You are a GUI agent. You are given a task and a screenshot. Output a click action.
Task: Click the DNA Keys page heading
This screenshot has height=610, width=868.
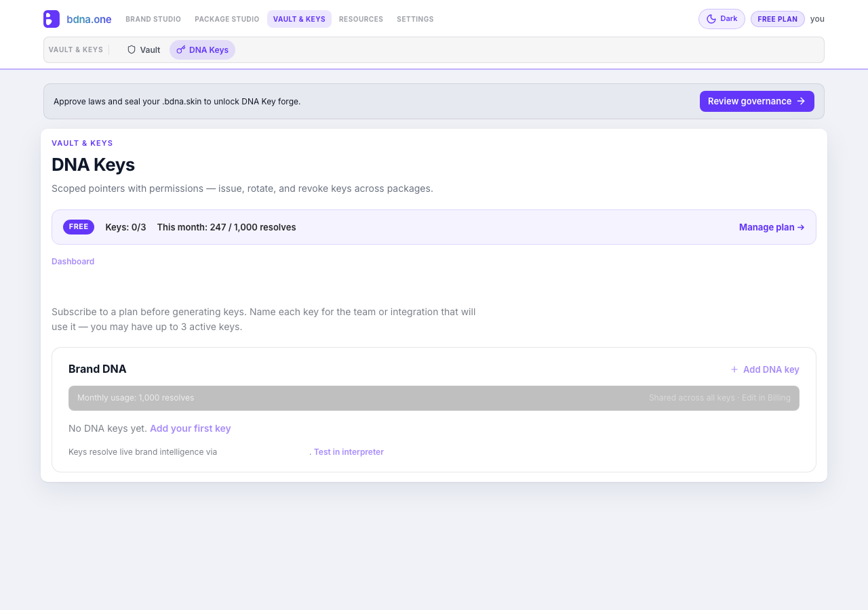point(93,165)
